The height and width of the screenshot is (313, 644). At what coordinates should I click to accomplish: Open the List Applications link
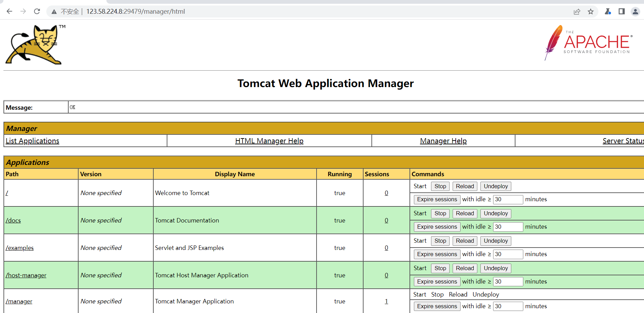coord(33,141)
